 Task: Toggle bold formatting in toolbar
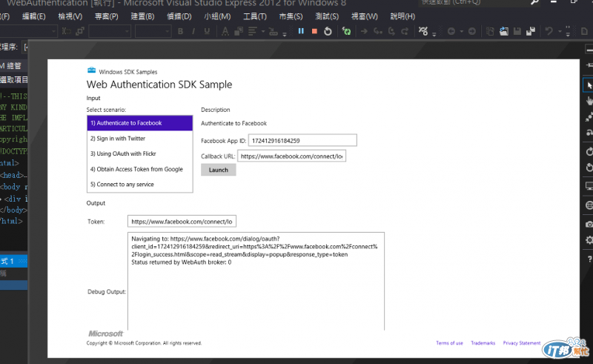point(180,31)
